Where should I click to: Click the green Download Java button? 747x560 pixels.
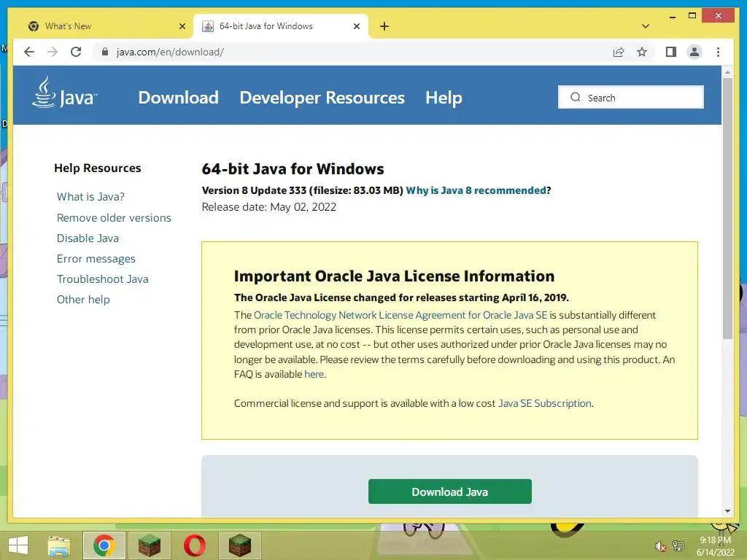tap(449, 491)
